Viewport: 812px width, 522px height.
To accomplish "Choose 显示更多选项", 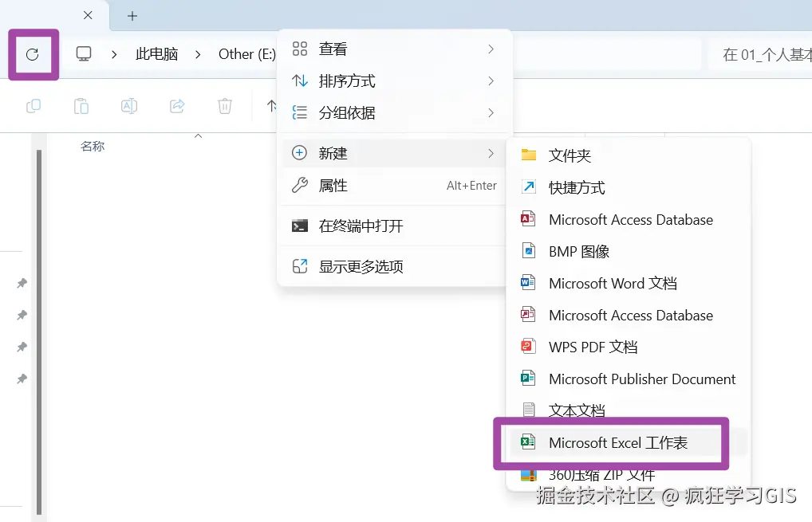I will tap(394, 266).
